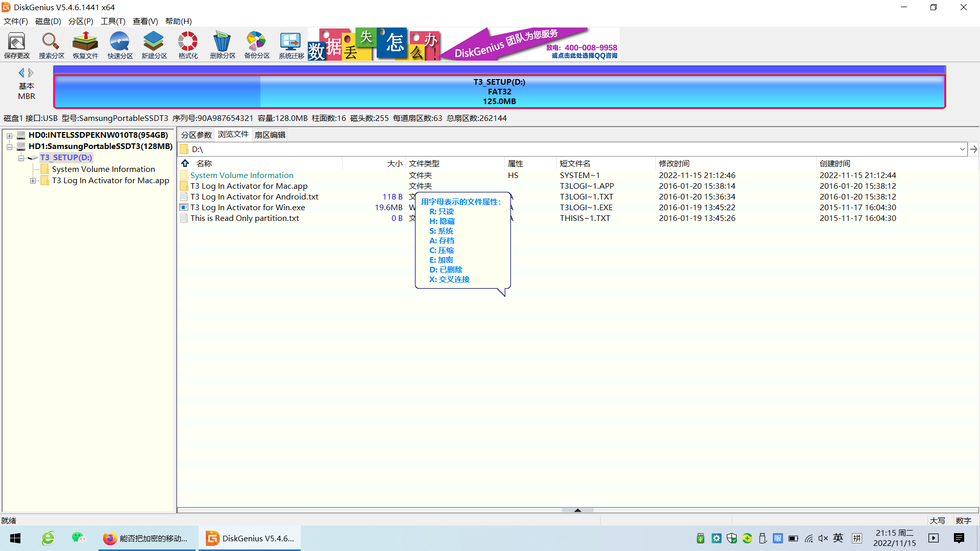
Task: Switch to the 分区参数 tab
Action: (x=197, y=135)
